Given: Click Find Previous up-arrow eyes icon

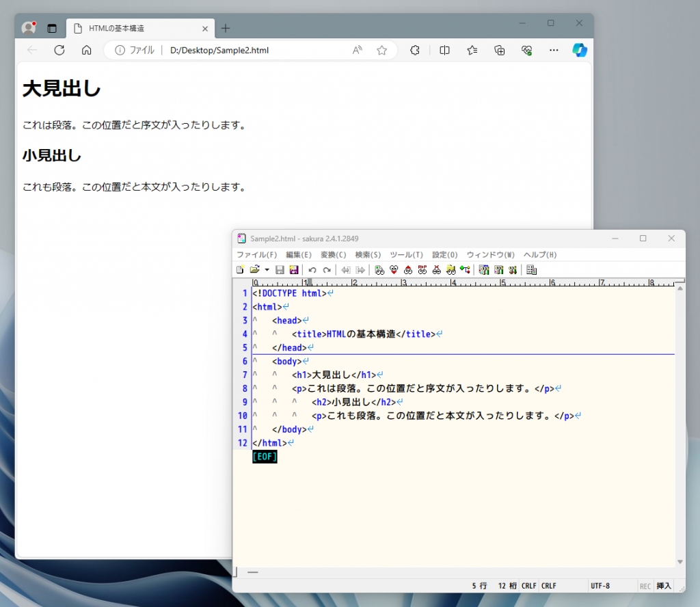Looking at the screenshot, I should [408, 269].
